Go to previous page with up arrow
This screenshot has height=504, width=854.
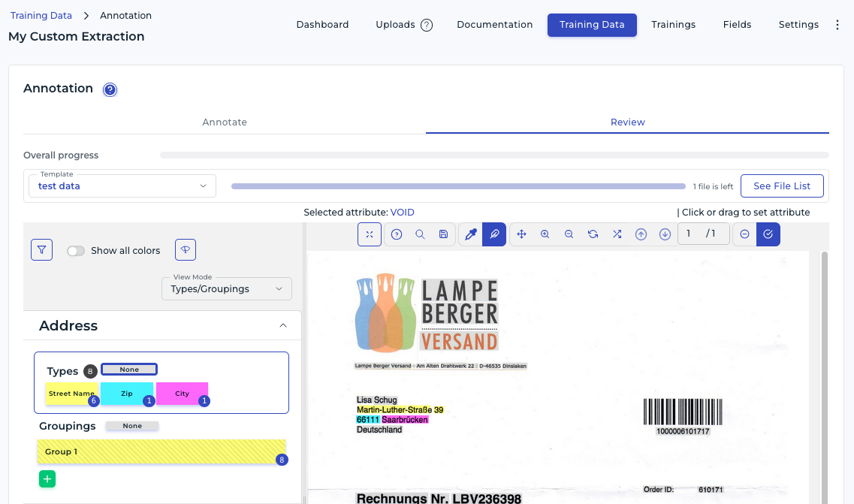pyautogui.click(x=641, y=234)
